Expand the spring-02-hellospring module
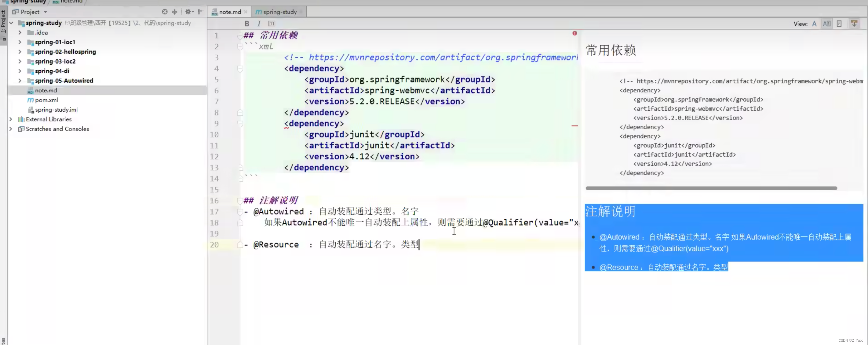Viewport: 868px width, 345px height. [20, 52]
